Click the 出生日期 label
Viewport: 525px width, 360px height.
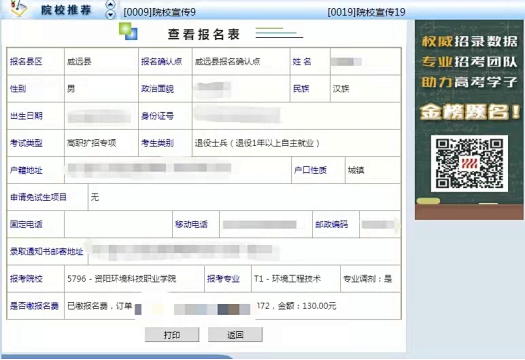coord(26,116)
